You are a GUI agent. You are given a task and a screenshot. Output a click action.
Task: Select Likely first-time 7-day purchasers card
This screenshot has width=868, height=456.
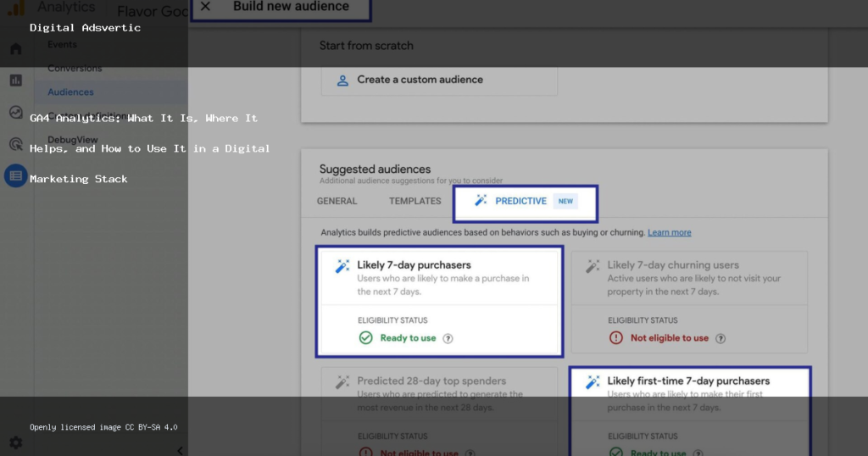pos(689,411)
